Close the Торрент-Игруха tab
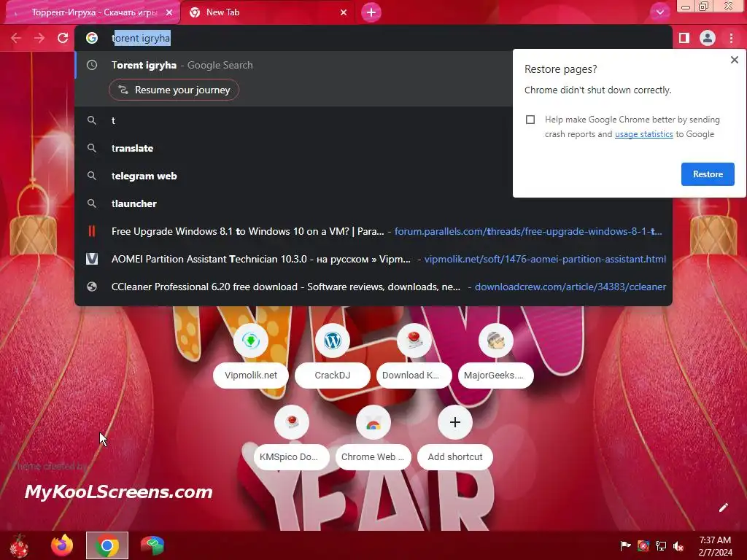Image resolution: width=747 pixels, height=560 pixels. tap(169, 12)
